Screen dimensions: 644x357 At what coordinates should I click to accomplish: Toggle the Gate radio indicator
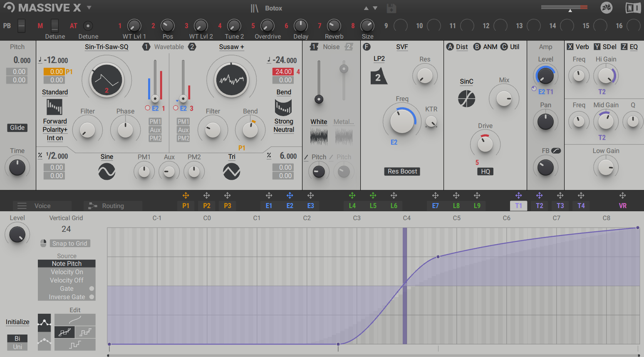coord(92,289)
